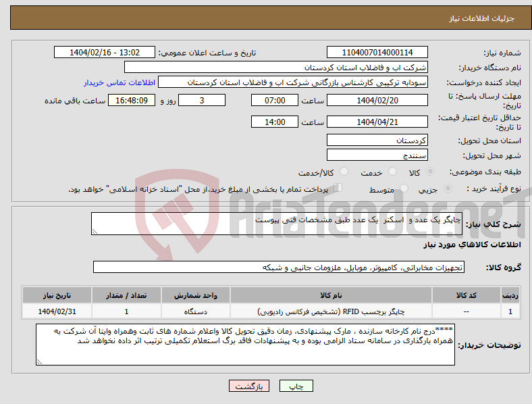Viewport: 532px width, 404px height.
Task: Click the RFID label printer item name cell
Action: coord(331,311)
